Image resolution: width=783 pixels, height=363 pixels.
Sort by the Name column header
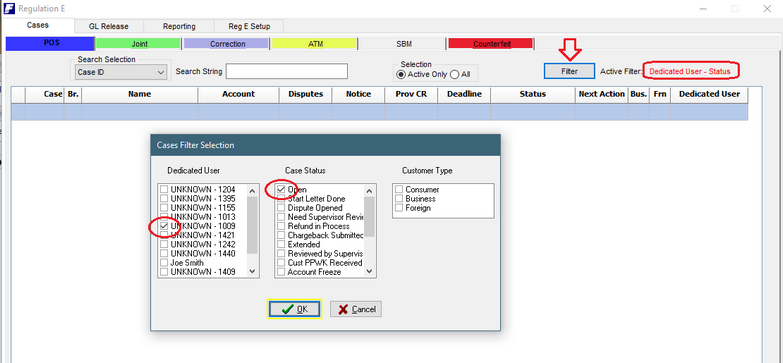click(x=139, y=94)
